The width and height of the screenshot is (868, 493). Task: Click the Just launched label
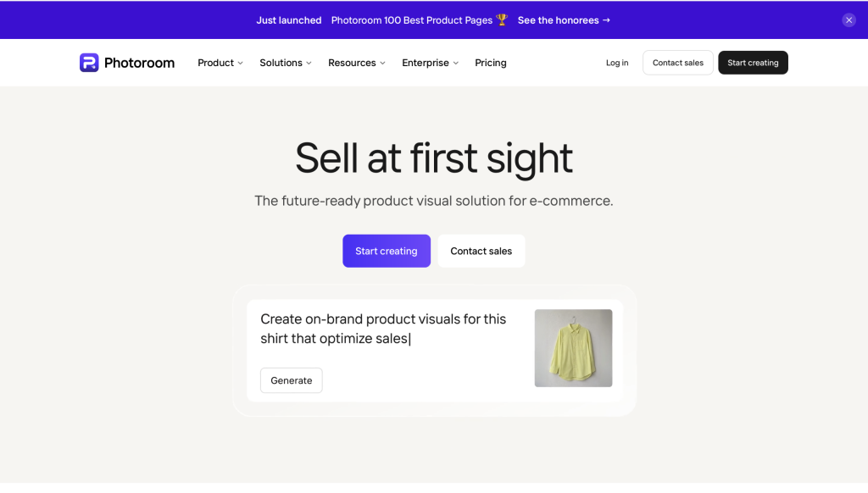tap(288, 20)
